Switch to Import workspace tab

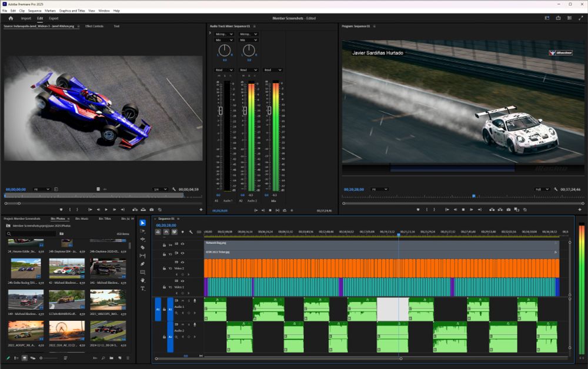pyautogui.click(x=26, y=18)
